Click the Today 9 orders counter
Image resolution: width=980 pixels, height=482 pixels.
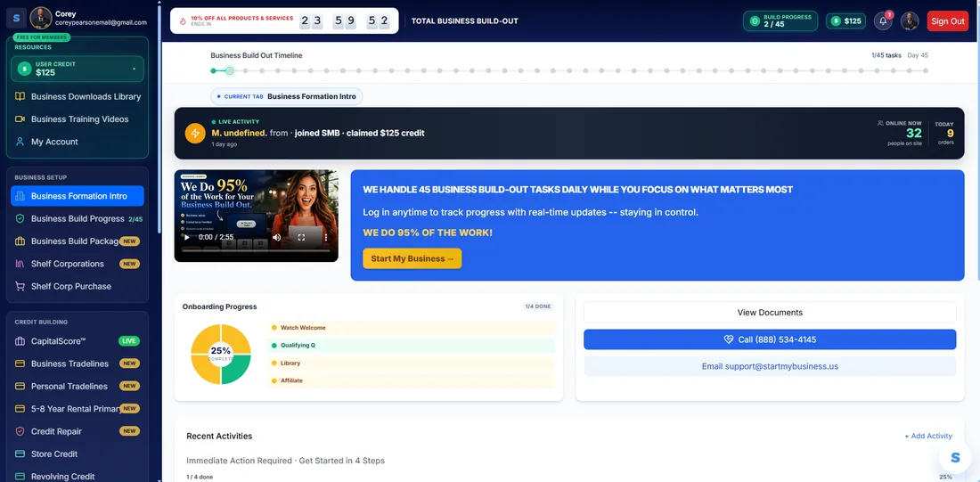click(x=944, y=134)
